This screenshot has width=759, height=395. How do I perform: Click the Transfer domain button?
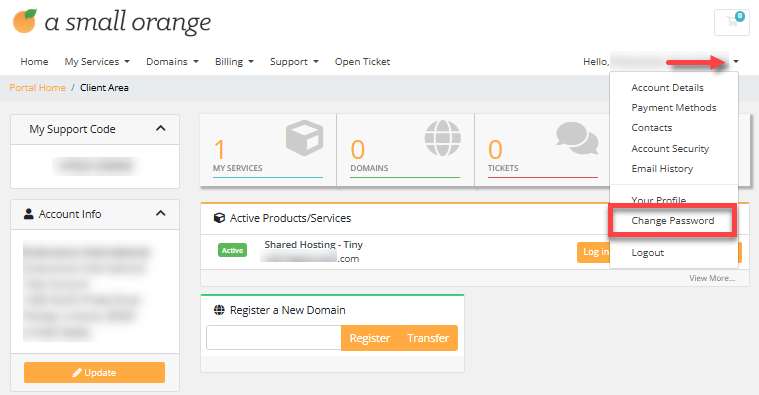pos(428,338)
